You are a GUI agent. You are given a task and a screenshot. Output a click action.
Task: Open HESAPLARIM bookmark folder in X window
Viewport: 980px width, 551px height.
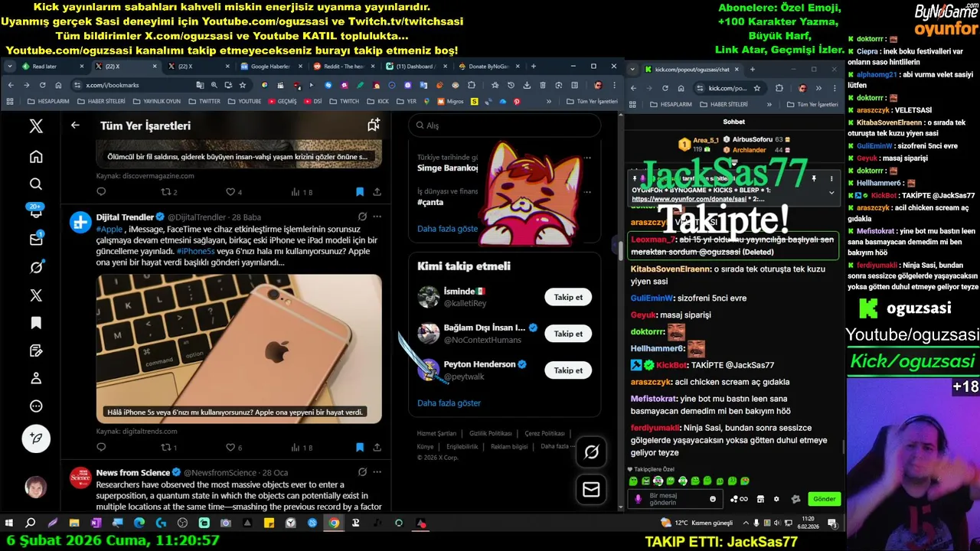pos(47,101)
